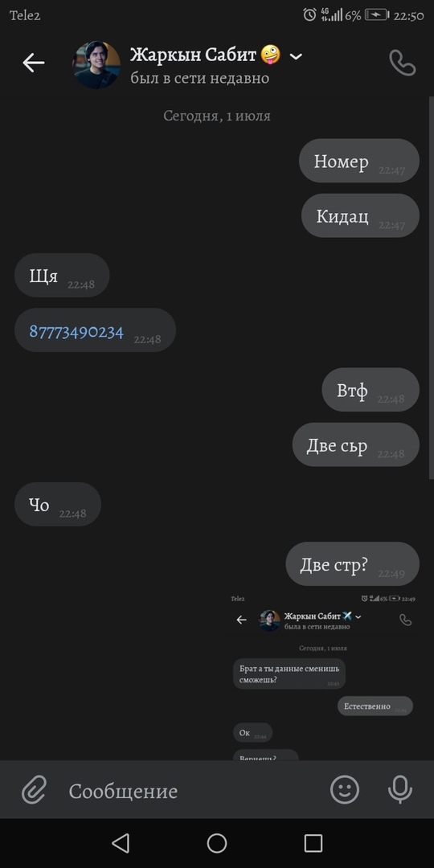This screenshot has height=868, width=434.
Task: Open the contact's profile avatar
Action: coord(97,64)
